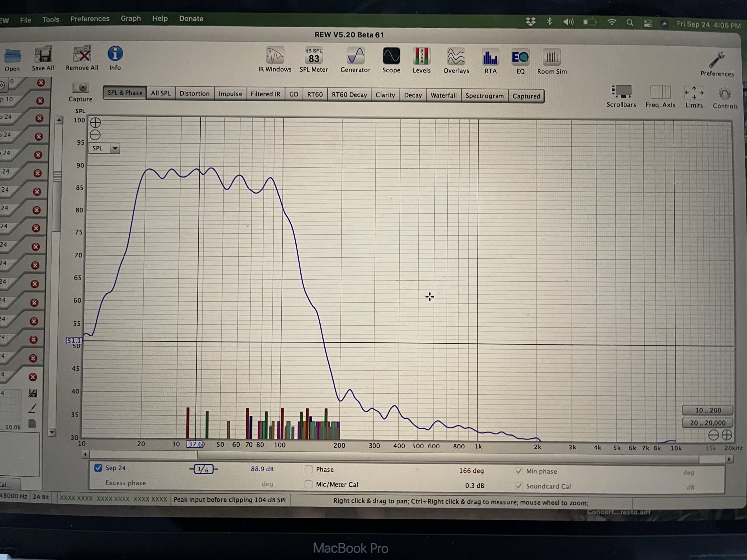
Task: Enable the Mic/Meter Cal checkbox
Action: (309, 484)
